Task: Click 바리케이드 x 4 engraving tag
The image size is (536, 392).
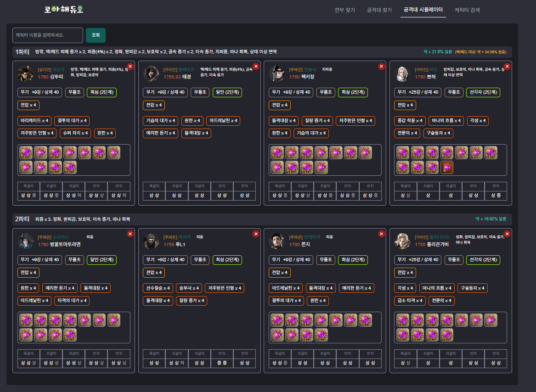Action: [34, 121]
